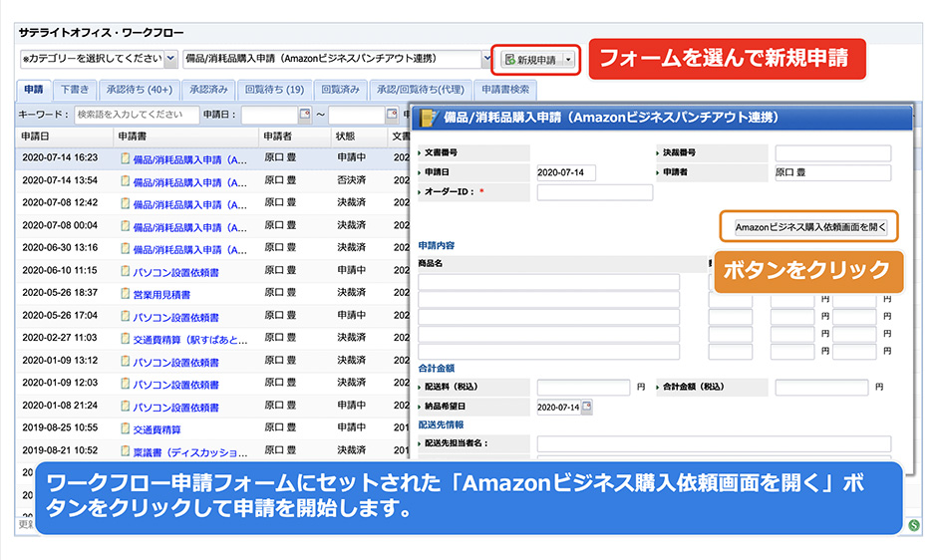
Task: Click the 申請者 field showing 原口 豊
Action: (833, 172)
